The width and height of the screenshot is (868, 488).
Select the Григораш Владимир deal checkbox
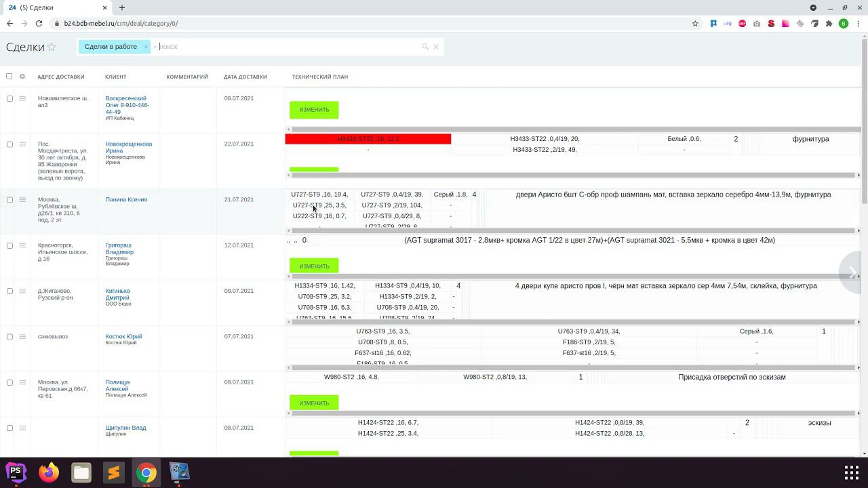(x=9, y=245)
